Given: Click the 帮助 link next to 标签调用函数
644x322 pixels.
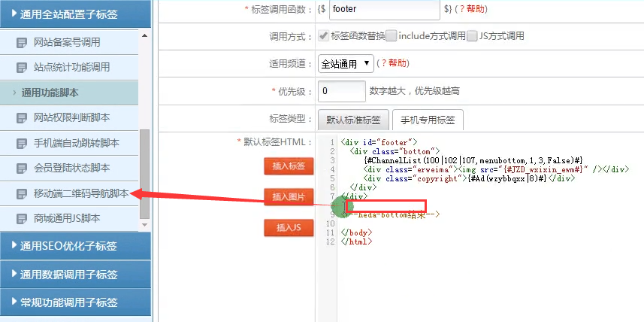Looking at the screenshot, I should [476, 9].
